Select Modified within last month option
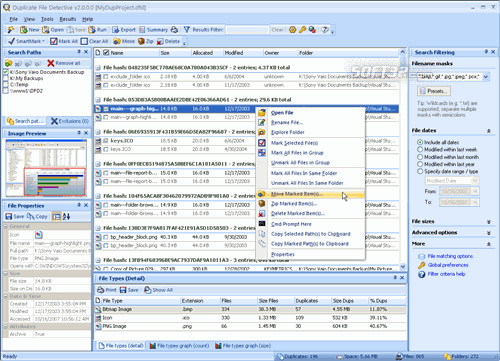This screenshot has height=361, width=500. [x=420, y=157]
